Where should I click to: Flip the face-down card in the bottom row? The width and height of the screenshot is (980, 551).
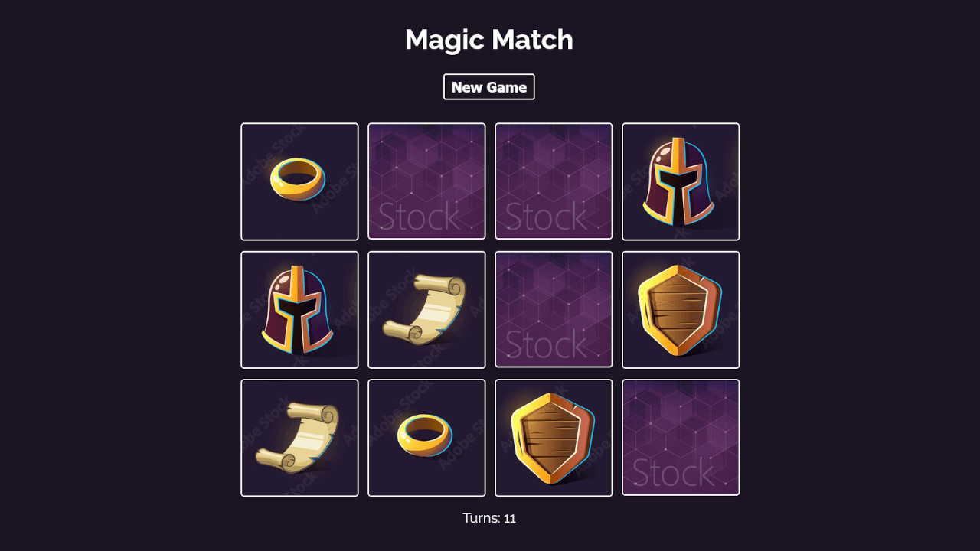pyautogui.click(x=681, y=437)
